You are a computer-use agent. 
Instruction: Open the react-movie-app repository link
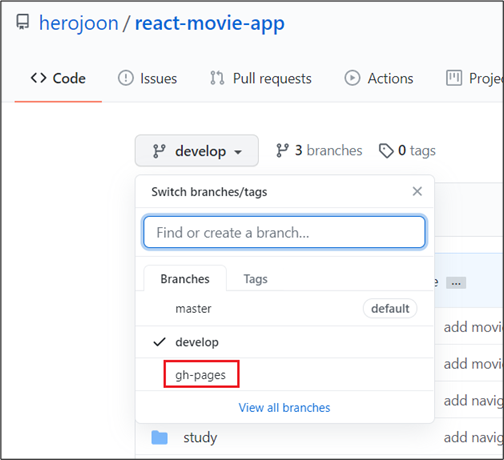tap(210, 23)
